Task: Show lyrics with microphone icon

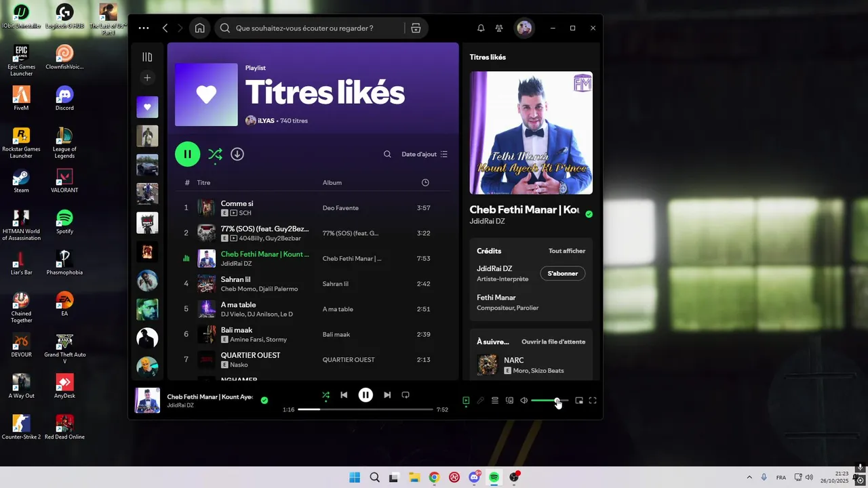Action: (x=481, y=401)
